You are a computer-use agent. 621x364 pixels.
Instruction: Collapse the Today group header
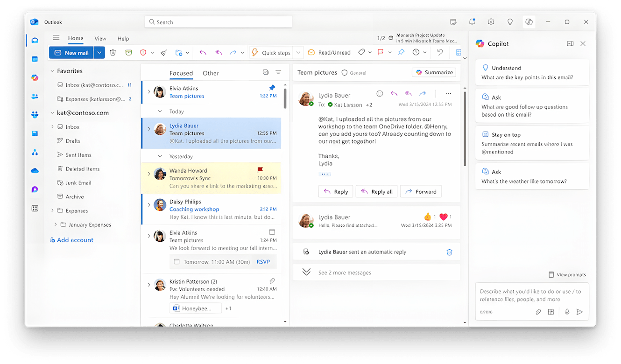[x=160, y=112]
